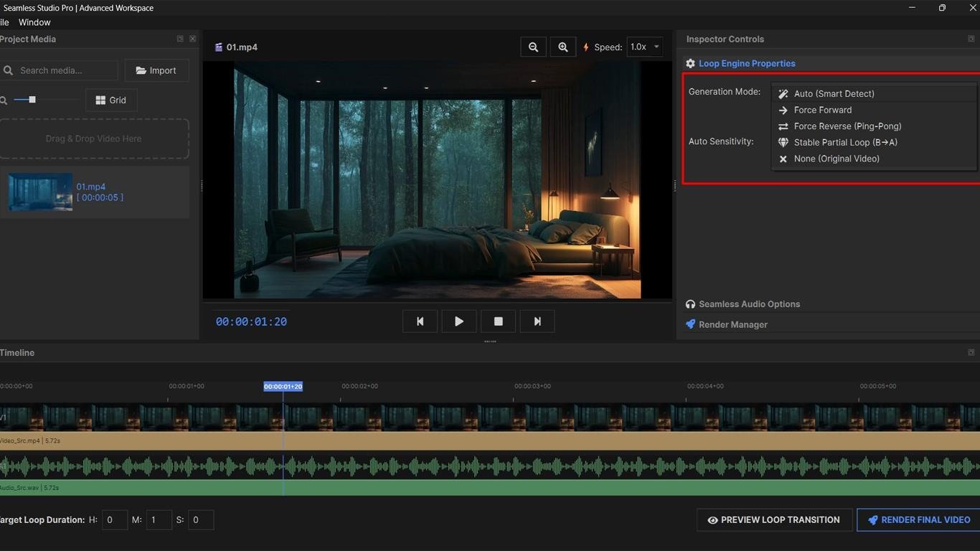Click the zoom out magnifier icon
The width and height of the screenshot is (980, 551).
pyautogui.click(x=533, y=47)
